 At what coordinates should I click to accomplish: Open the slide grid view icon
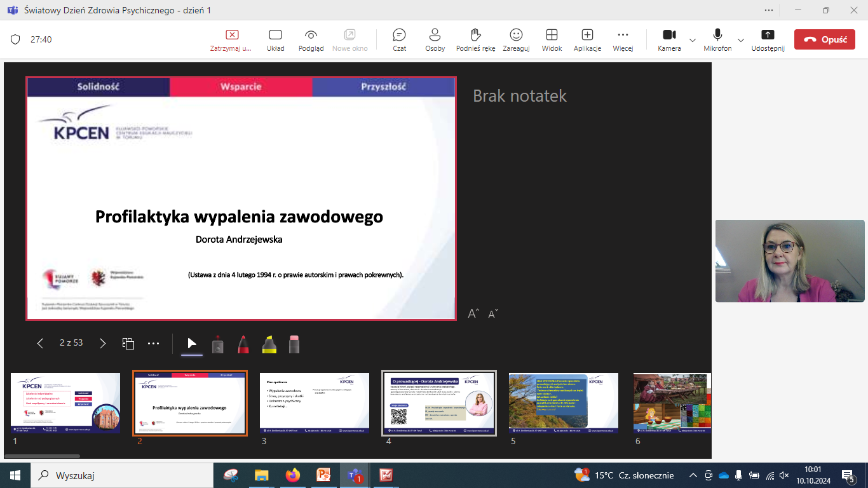click(x=128, y=344)
